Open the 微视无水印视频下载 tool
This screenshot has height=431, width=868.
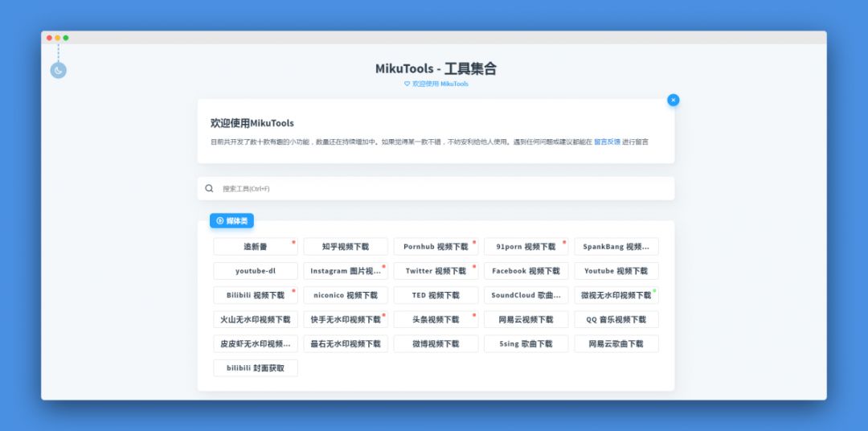click(616, 295)
